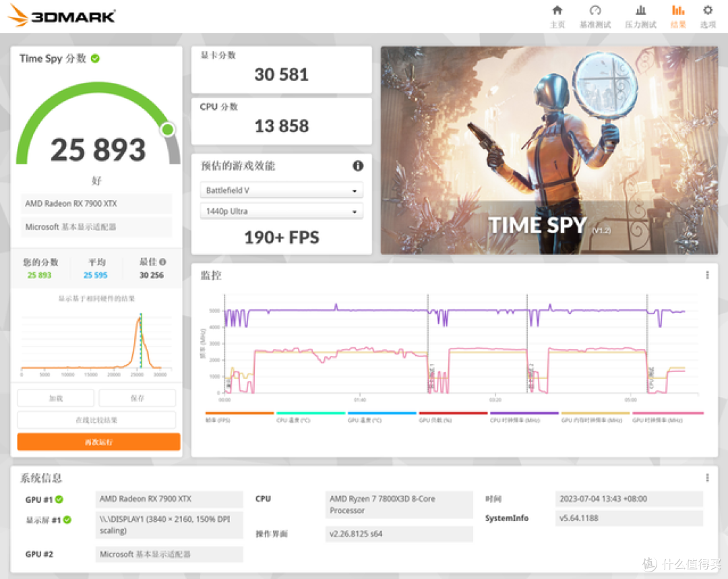The width and height of the screenshot is (728, 579).
Task: Click the \\.\DISPLAY1 display info field
Action: 169,525
